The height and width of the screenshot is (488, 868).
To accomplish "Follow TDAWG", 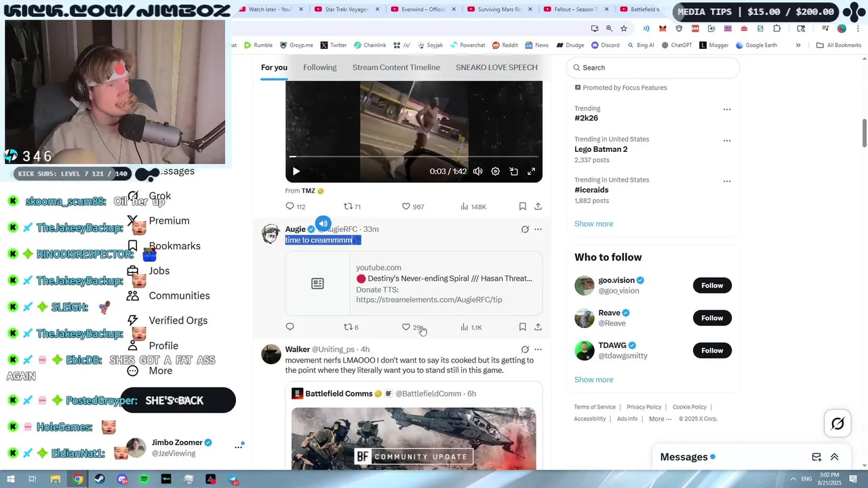I will coord(712,350).
